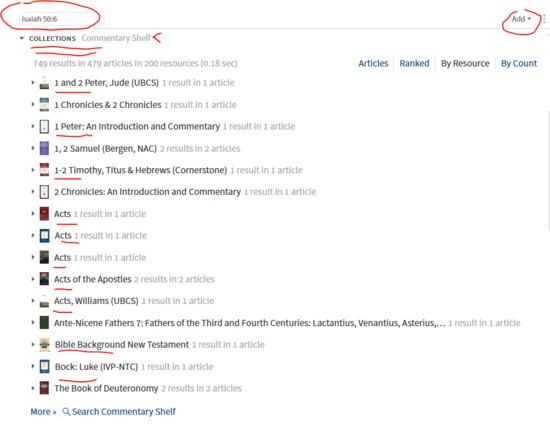Click the Ante-Nicene Fathers 7 cover icon
The image size is (550, 425).
(44, 323)
